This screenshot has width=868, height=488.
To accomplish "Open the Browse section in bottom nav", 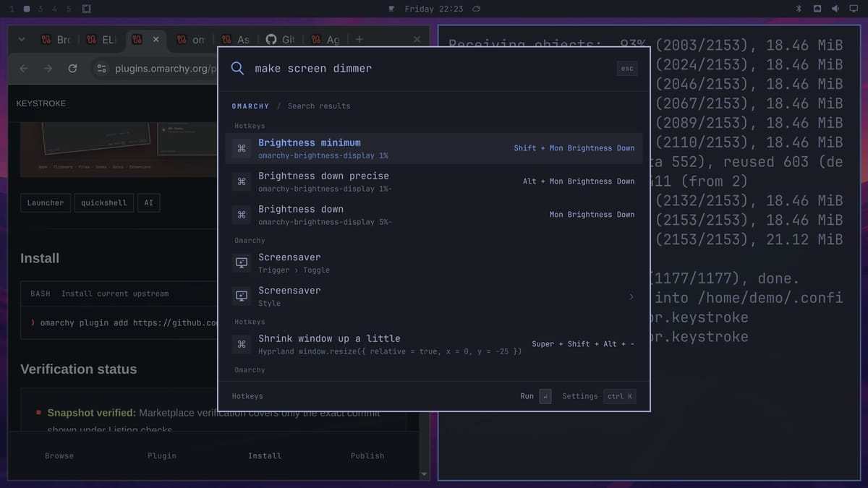I will click(x=59, y=455).
